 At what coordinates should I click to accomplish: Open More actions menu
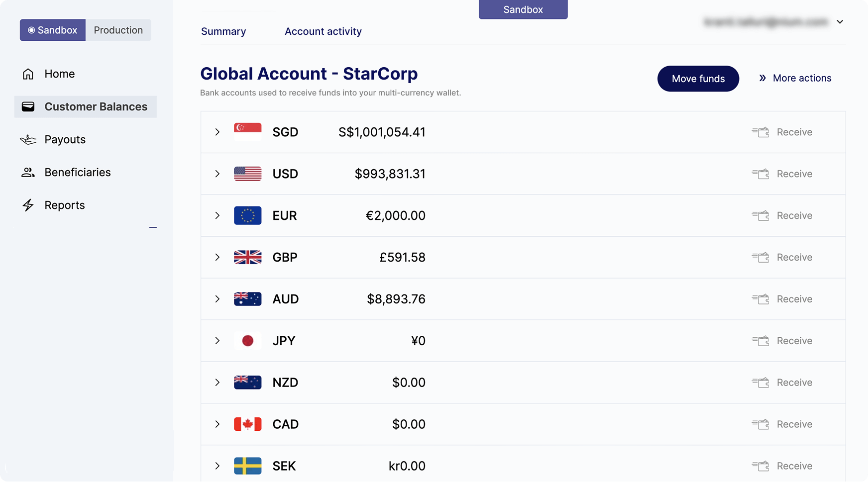795,79
